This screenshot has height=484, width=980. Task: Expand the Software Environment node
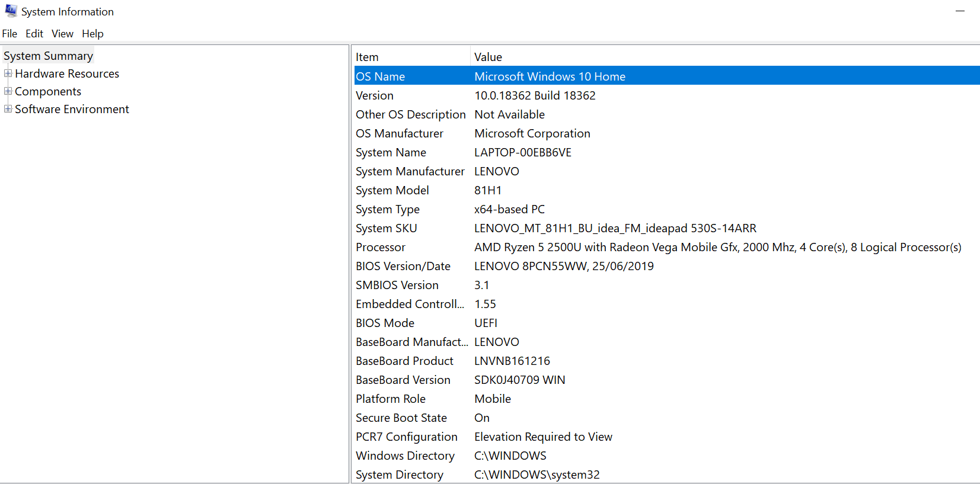pos(8,109)
